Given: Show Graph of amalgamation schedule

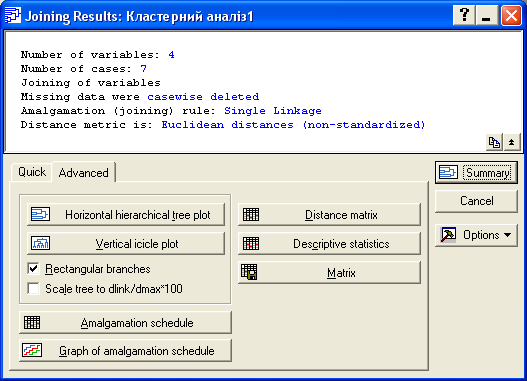Looking at the screenshot, I should (x=125, y=350).
